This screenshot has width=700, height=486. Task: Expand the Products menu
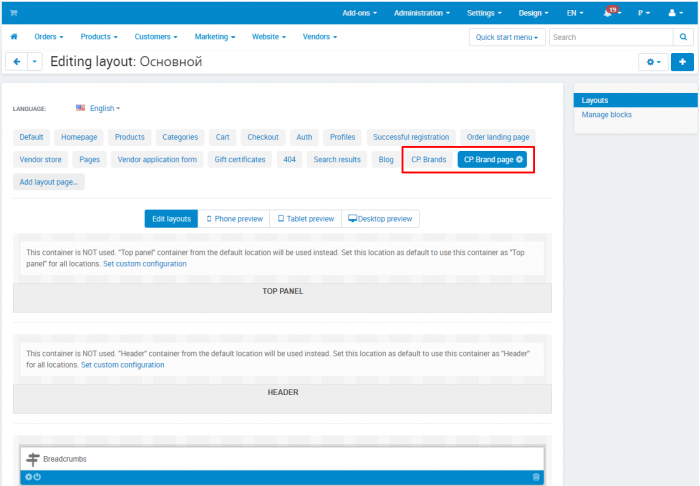tap(99, 37)
